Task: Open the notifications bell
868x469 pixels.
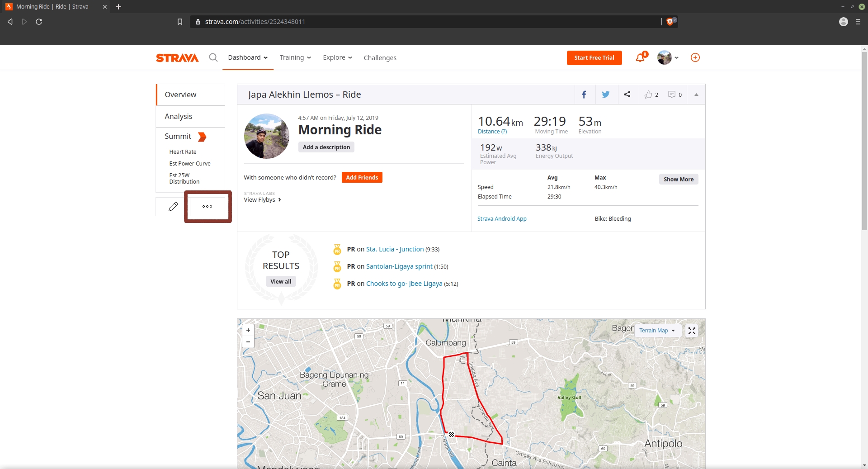Action: pyautogui.click(x=640, y=57)
